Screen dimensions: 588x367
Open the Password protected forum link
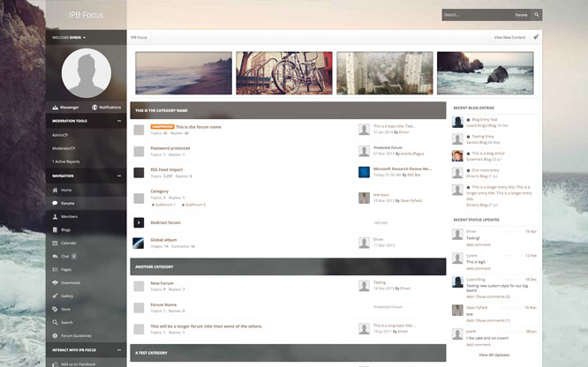click(x=170, y=148)
